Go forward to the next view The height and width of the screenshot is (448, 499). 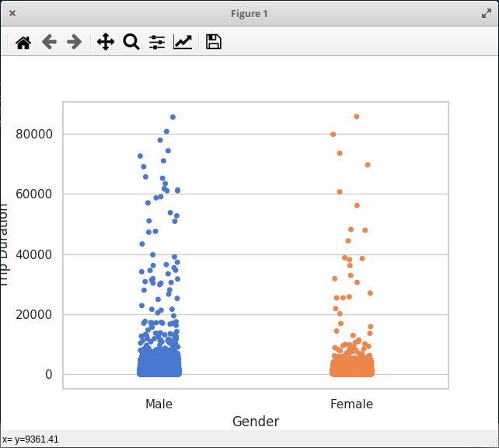[74, 42]
